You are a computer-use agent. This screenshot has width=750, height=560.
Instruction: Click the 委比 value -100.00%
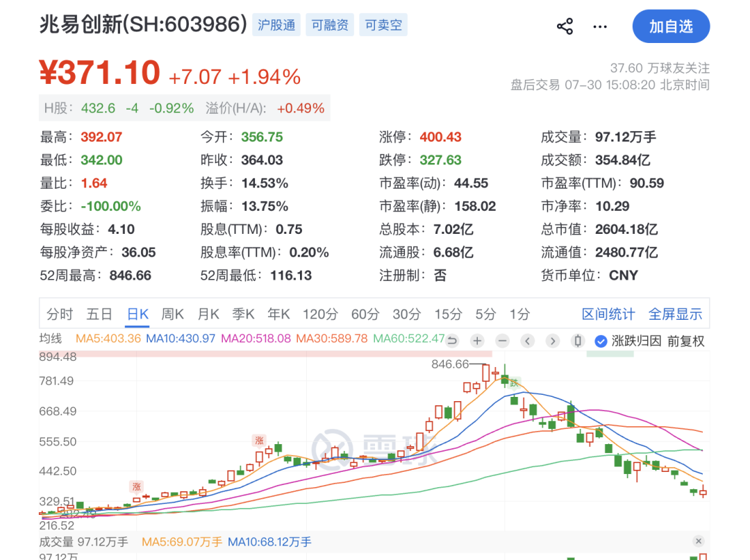click(x=110, y=206)
